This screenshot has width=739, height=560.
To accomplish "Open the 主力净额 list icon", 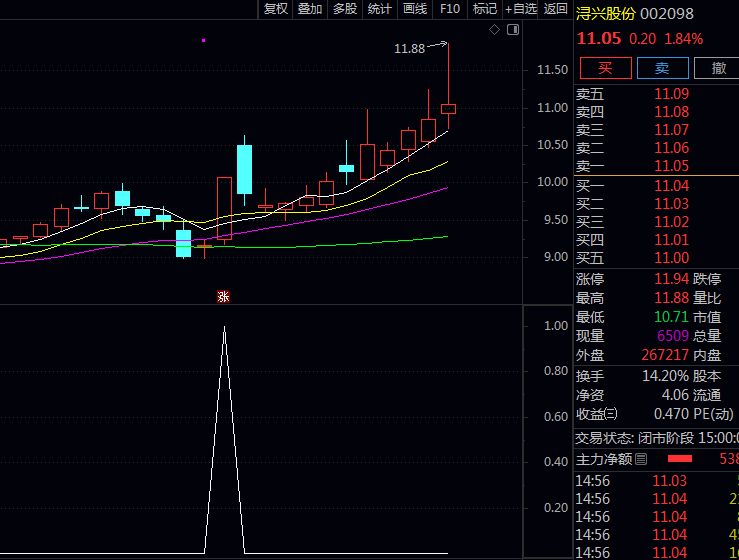I will coord(641,459).
